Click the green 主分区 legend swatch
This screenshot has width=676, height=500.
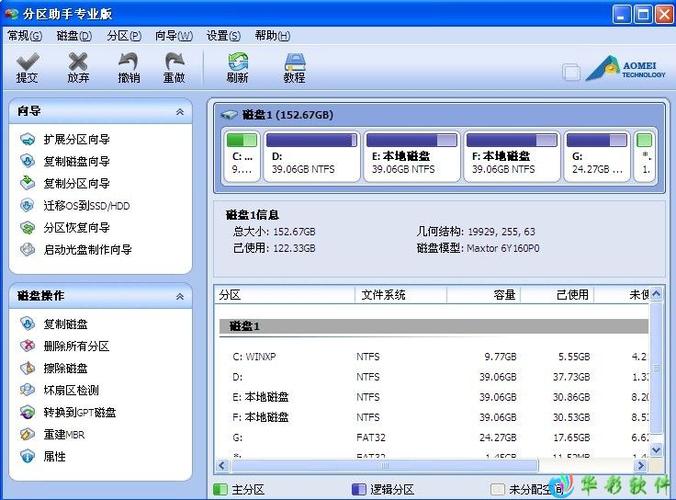point(221,490)
